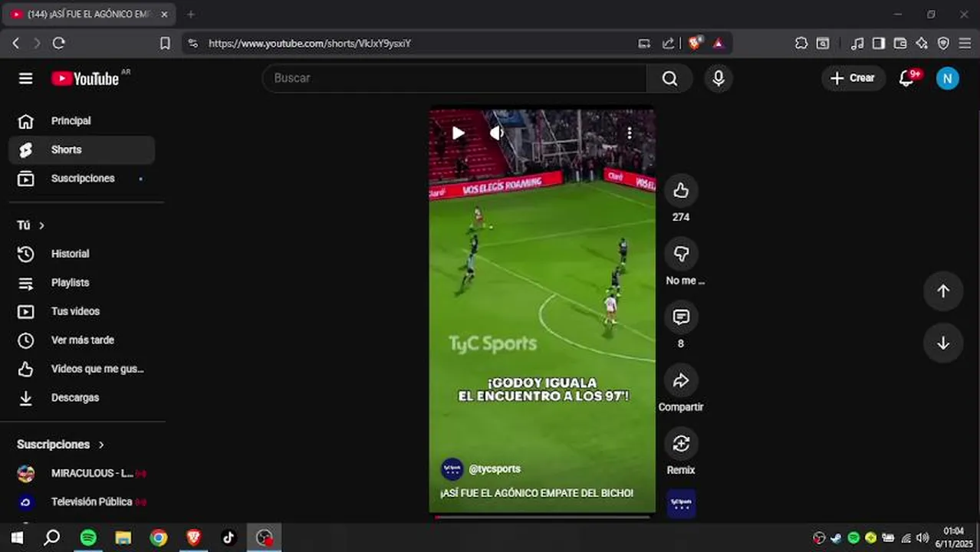
Task: Click the Crear button
Action: point(853,78)
